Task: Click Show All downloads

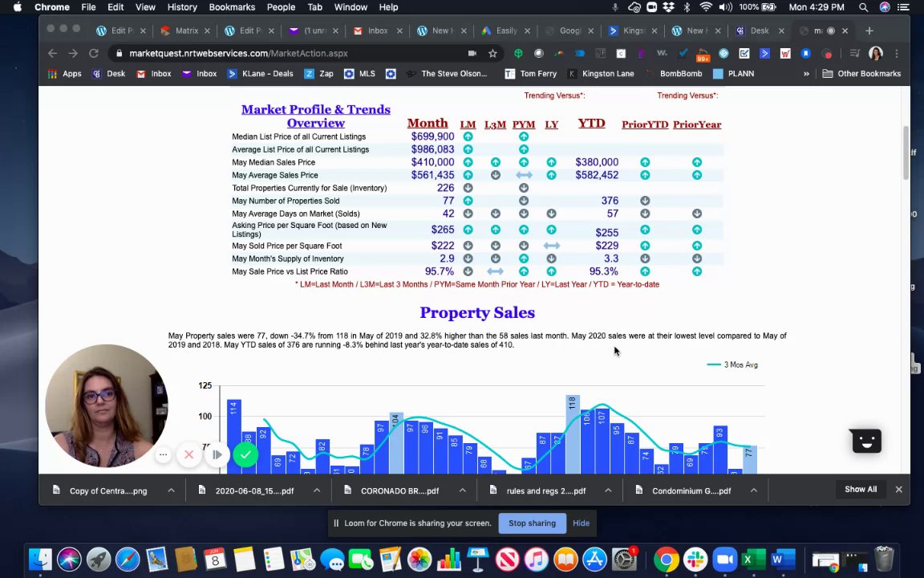Action: (x=861, y=490)
